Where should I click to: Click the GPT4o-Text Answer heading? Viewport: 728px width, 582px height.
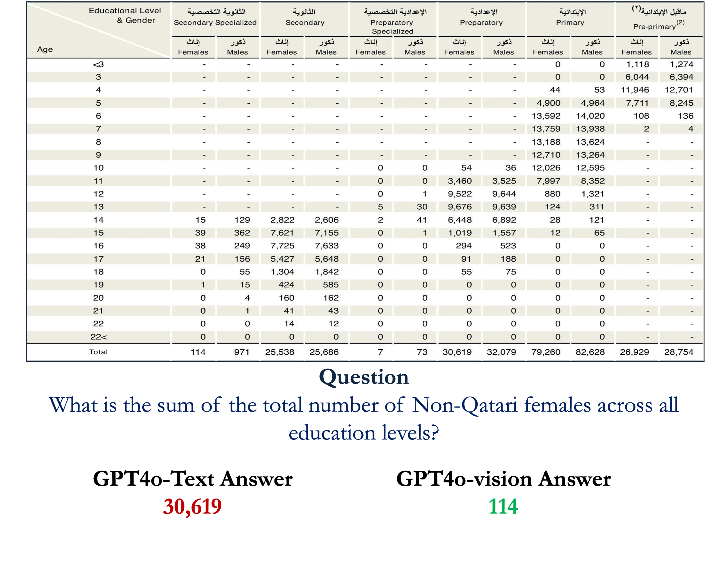pos(192,478)
